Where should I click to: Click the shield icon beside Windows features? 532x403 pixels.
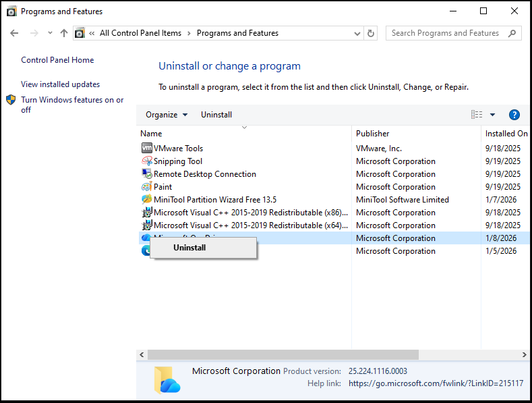11,99
